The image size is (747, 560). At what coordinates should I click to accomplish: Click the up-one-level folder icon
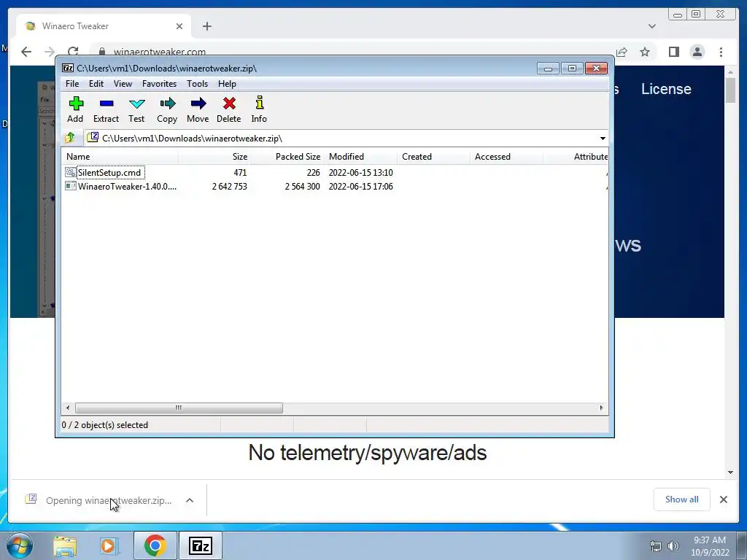70,138
